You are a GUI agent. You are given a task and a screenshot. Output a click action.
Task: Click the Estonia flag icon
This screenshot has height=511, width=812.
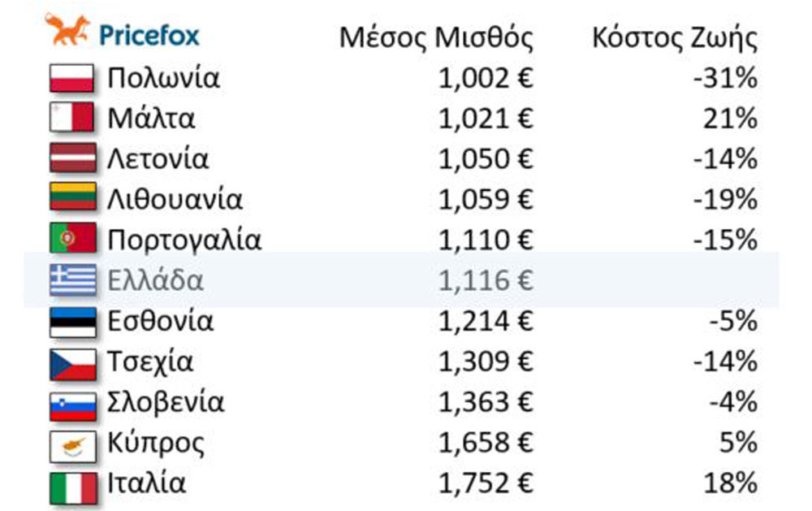point(73,322)
